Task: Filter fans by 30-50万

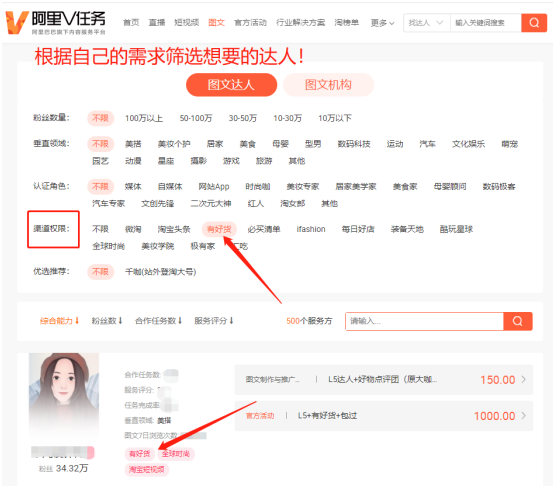Action: 243,118
